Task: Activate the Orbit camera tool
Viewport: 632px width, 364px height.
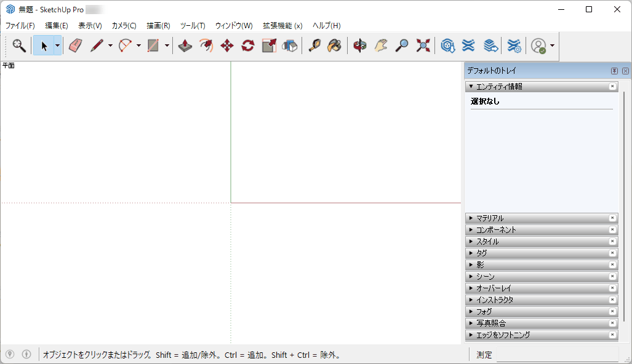Action: point(360,45)
